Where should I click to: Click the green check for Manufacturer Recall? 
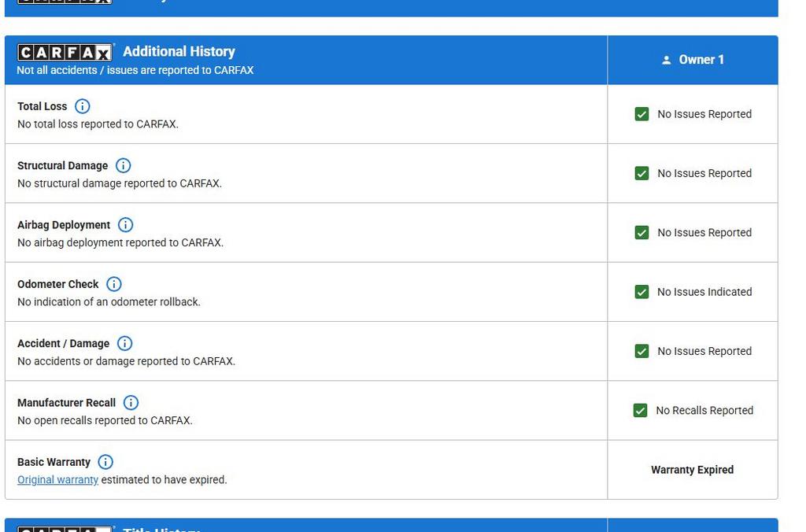[640, 410]
